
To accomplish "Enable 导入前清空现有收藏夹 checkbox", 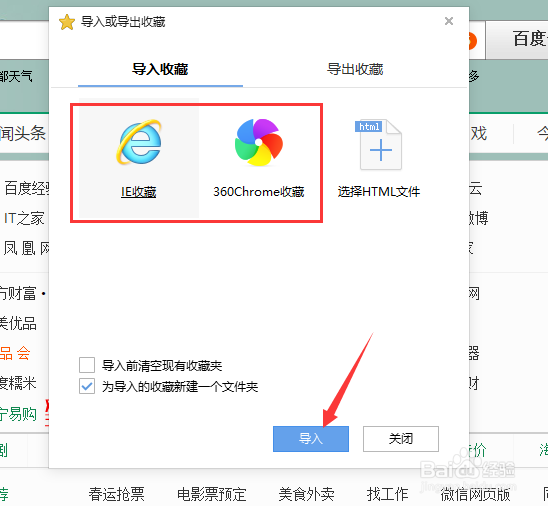I will tap(87, 365).
